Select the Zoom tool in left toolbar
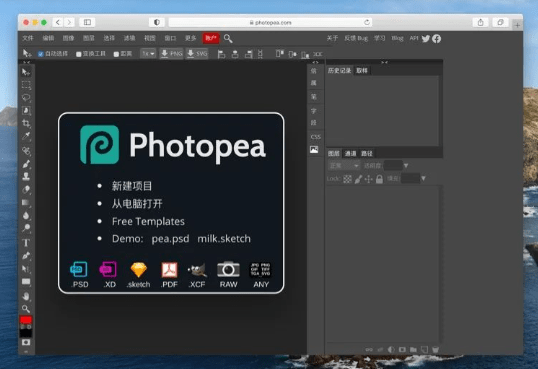Screen dimensions: 538x369 coord(26,309)
